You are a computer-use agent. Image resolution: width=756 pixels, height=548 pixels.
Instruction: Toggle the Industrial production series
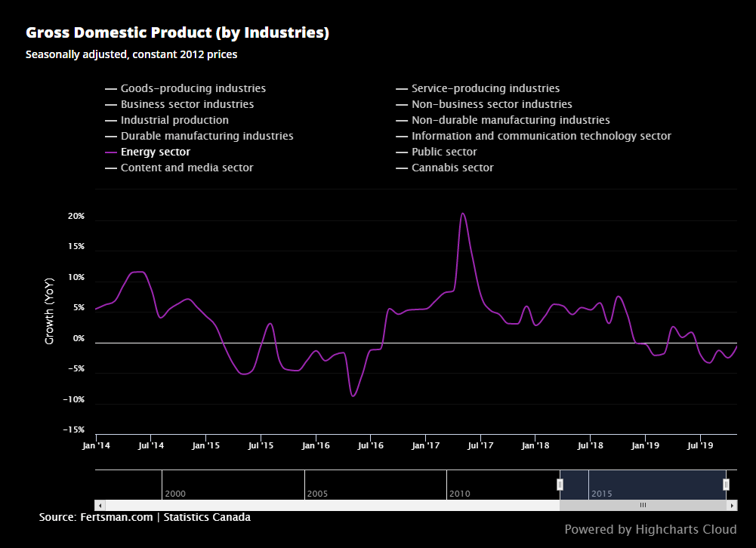pos(175,120)
